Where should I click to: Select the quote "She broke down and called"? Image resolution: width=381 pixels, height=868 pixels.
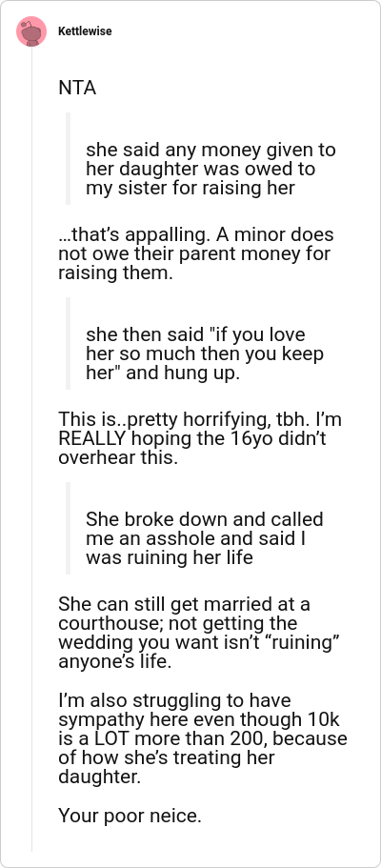pyautogui.click(x=205, y=519)
